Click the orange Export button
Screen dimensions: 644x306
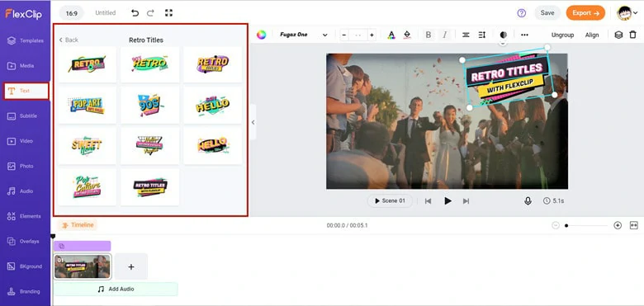pos(585,13)
